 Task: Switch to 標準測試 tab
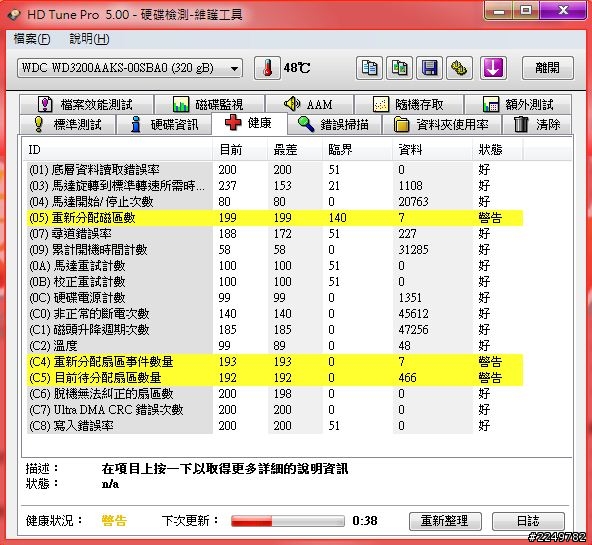click(67, 125)
